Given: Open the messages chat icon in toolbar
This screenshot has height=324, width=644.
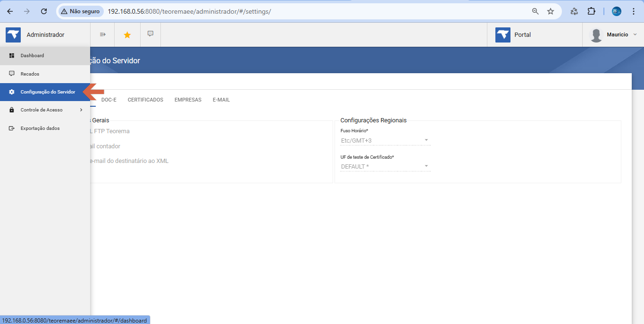Looking at the screenshot, I should pyautogui.click(x=151, y=34).
